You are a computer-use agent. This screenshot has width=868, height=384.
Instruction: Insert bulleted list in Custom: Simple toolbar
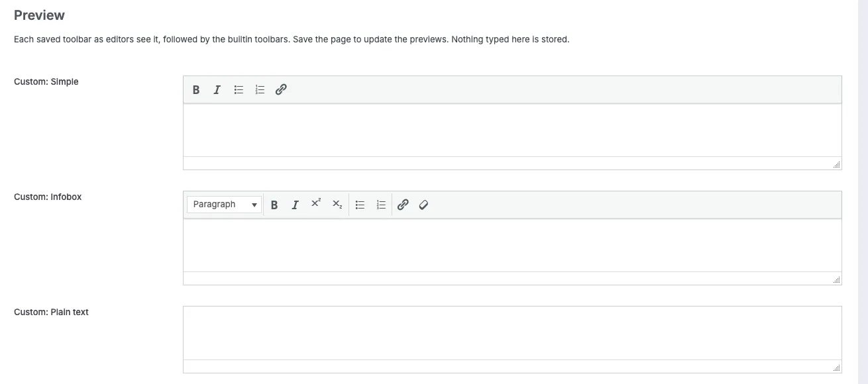coord(239,90)
